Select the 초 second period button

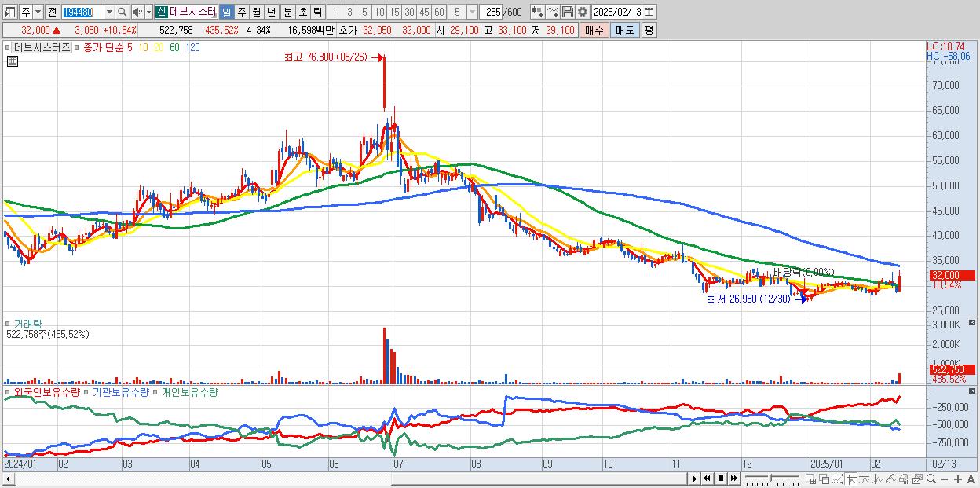pos(302,12)
